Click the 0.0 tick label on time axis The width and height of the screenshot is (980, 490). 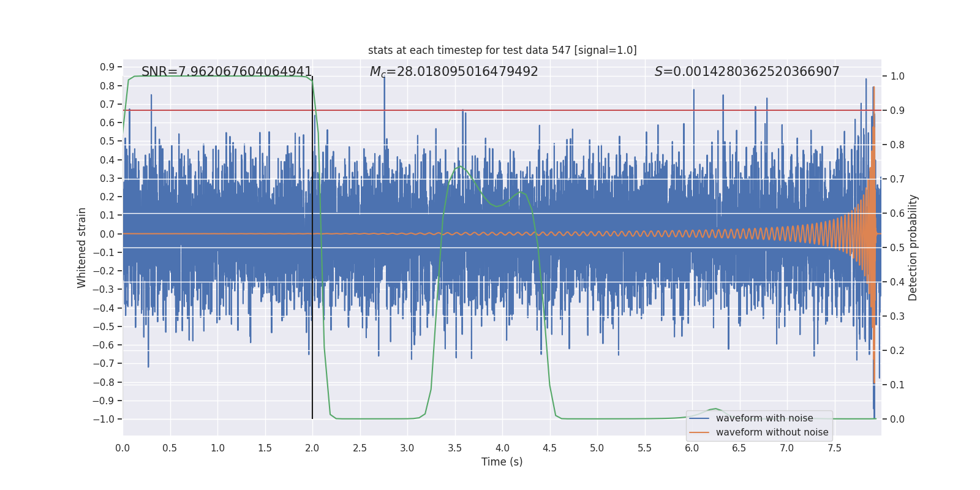pos(123,448)
